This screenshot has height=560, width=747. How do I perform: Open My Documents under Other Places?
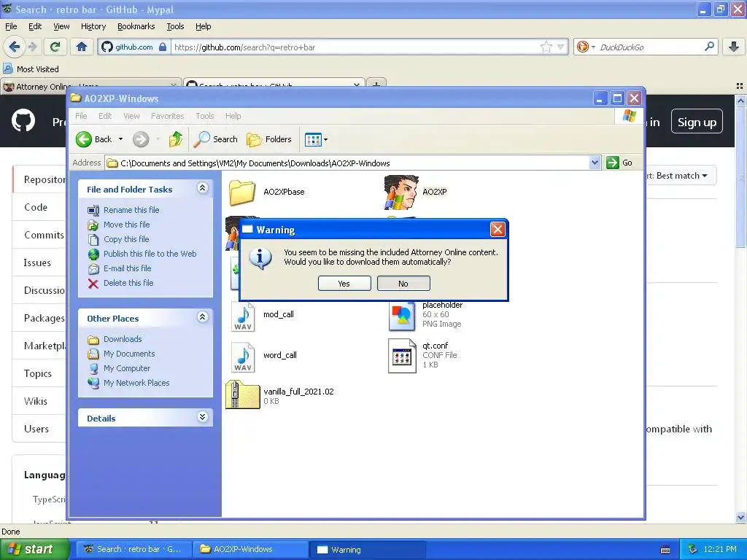coord(129,354)
